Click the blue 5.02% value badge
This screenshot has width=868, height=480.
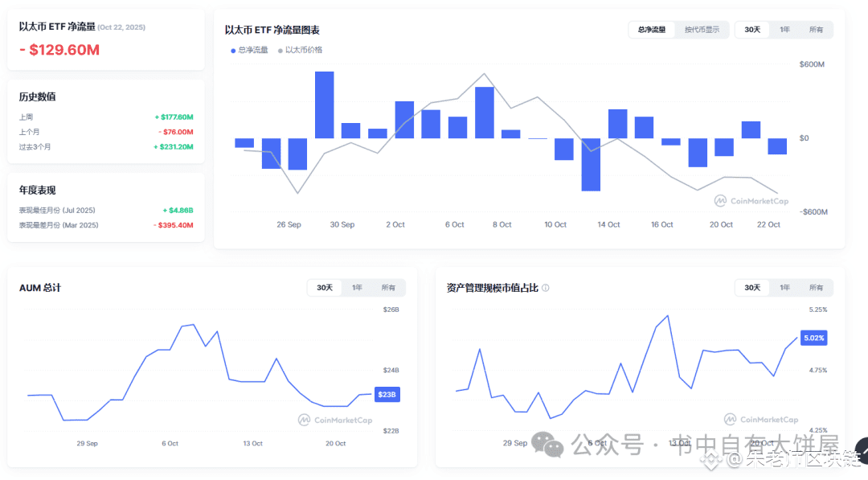pyautogui.click(x=813, y=338)
